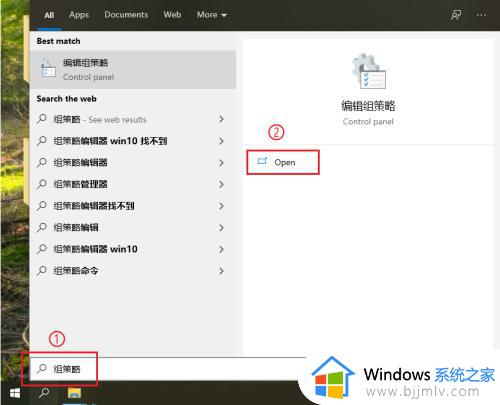Select 编辑组策略 best match result
Image resolution: width=500 pixels, height=405 pixels.
(133, 69)
